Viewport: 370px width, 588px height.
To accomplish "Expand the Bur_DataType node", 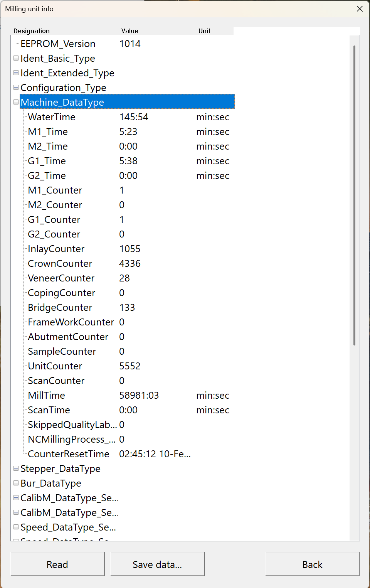I will pyautogui.click(x=16, y=483).
